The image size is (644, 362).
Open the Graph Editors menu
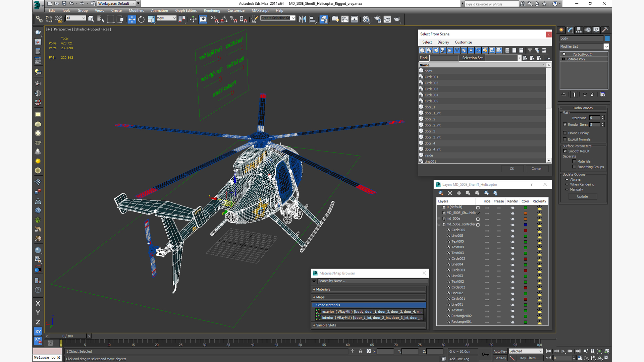tap(186, 11)
